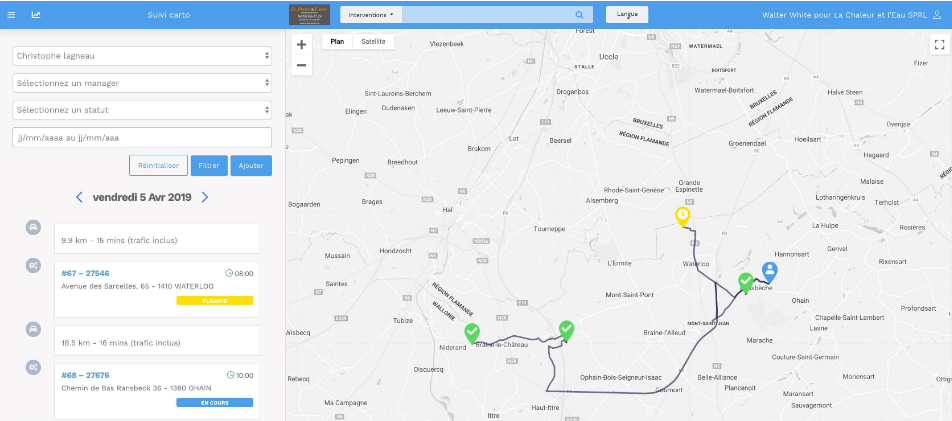The image size is (952, 421).
Task: Open the Interventions search category dropdown
Action: 371,15
